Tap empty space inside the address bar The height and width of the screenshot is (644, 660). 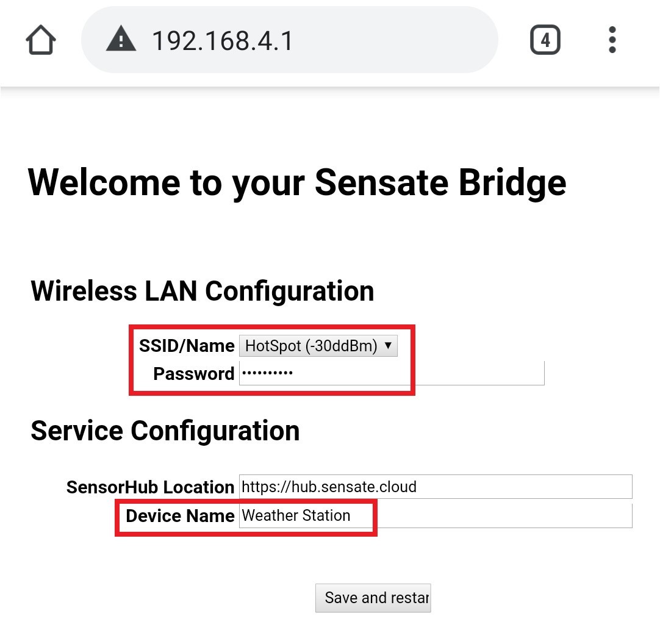(396, 40)
